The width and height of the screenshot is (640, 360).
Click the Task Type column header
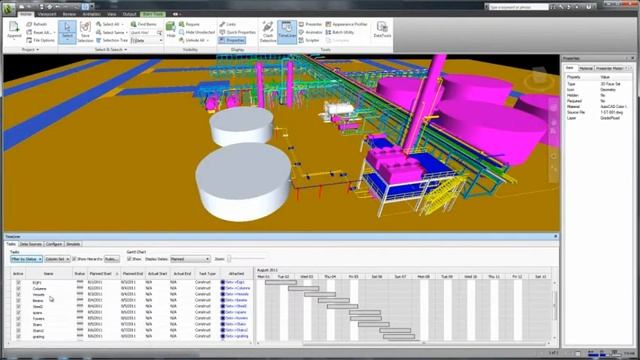pos(207,273)
